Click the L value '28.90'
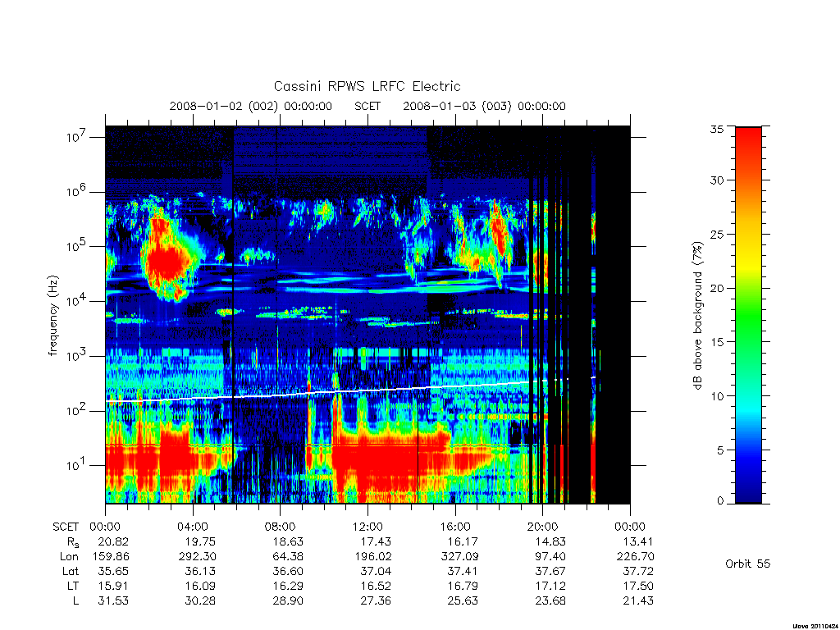Viewport: 840px width, 630px height. click(x=288, y=601)
